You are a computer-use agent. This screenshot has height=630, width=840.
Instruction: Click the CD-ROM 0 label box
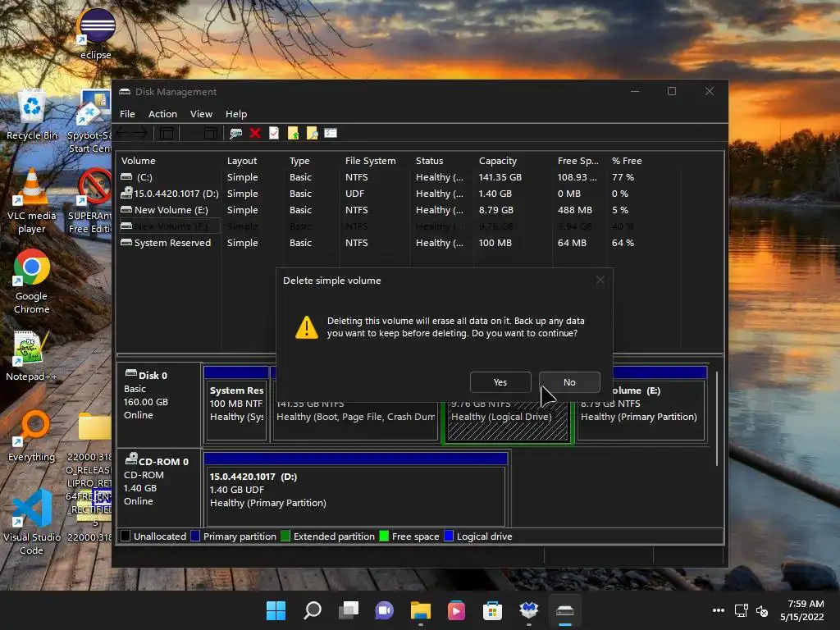click(159, 487)
